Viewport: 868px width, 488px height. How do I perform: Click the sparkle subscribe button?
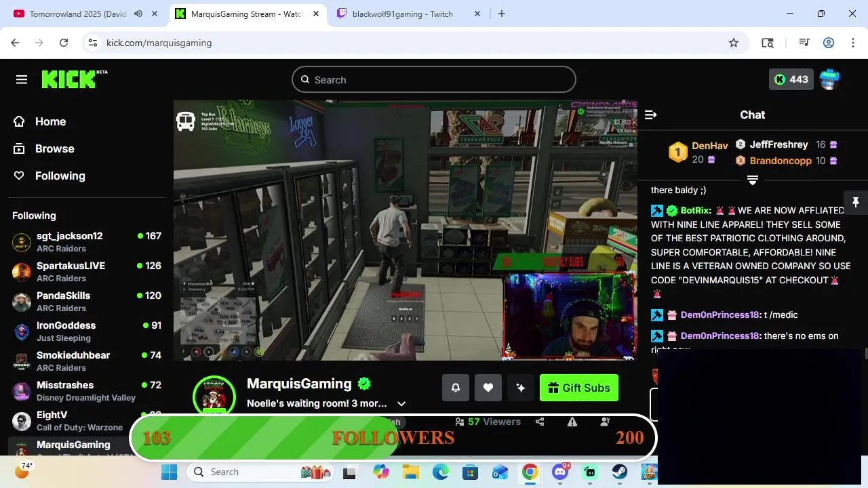coord(521,388)
